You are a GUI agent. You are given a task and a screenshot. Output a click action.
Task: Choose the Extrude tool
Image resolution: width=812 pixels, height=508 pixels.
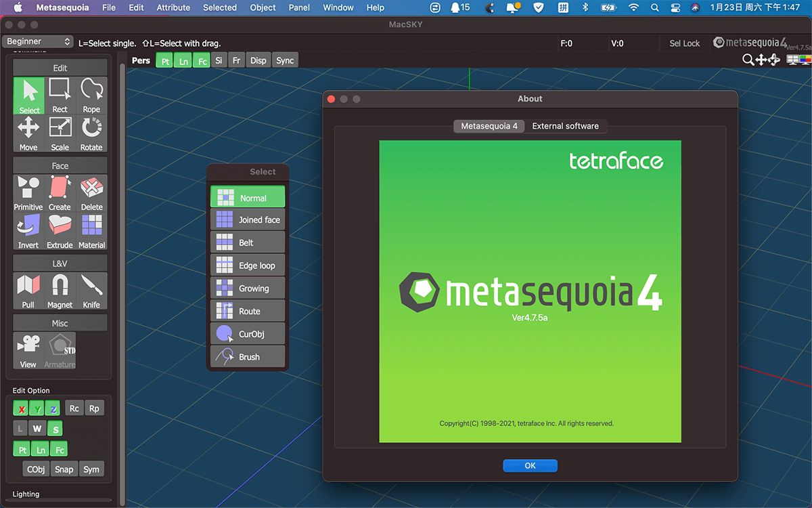(x=60, y=231)
